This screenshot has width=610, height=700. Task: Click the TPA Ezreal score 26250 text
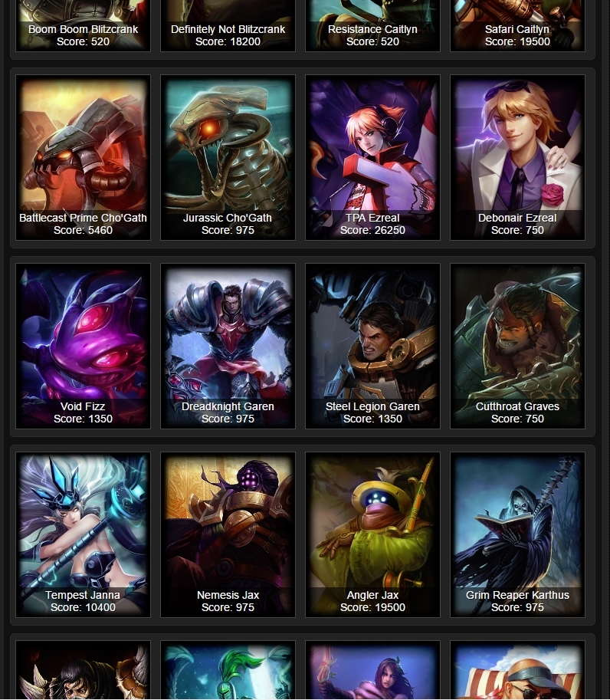[x=372, y=230]
